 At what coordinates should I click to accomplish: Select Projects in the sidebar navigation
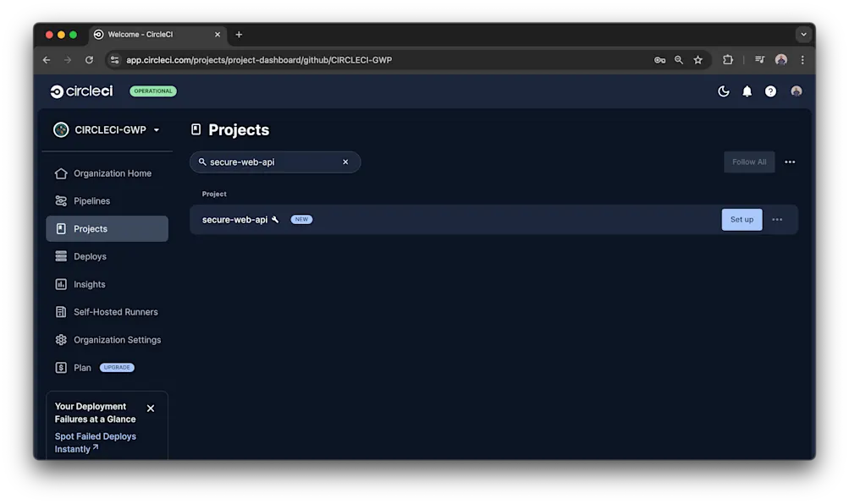(x=91, y=228)
